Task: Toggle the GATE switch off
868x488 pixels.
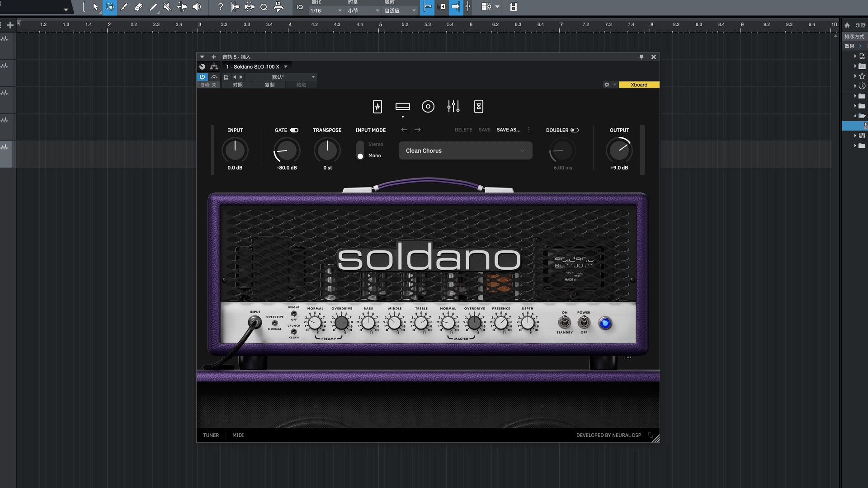Action: 294,130
